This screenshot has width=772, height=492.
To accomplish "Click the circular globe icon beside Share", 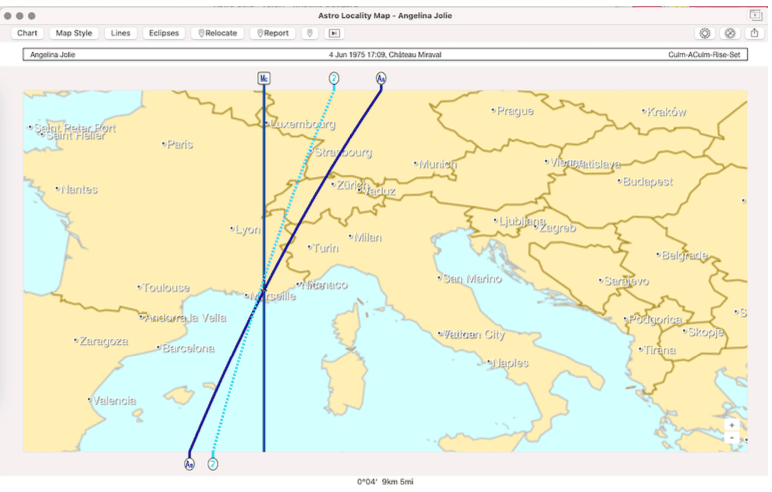I will pos(730,33).
